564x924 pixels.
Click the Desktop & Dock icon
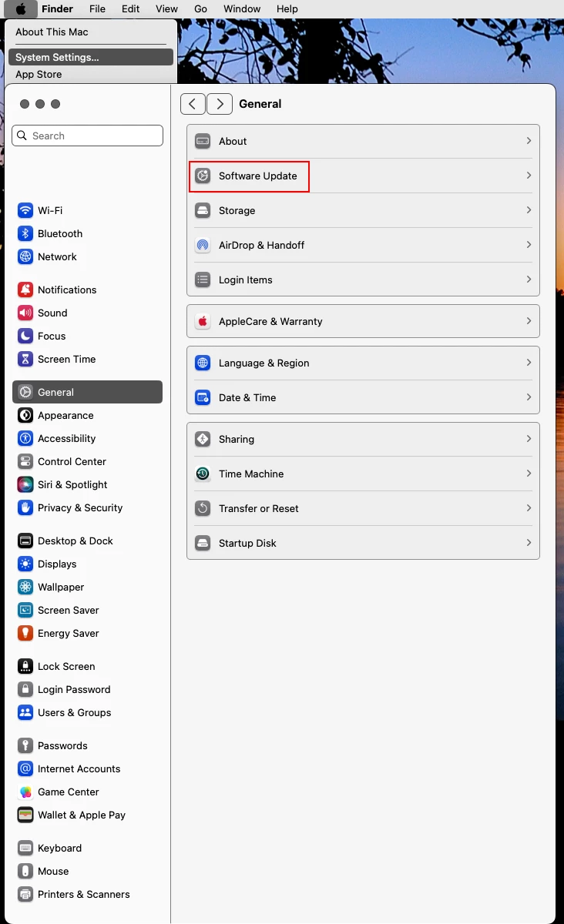click(25, 541)
